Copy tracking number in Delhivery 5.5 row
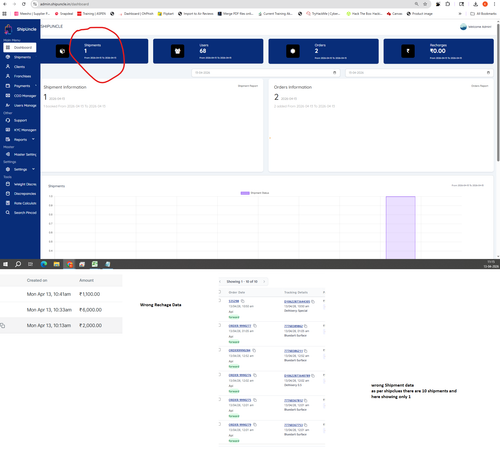The image size is (500, 459). click(x=313, y=376)
